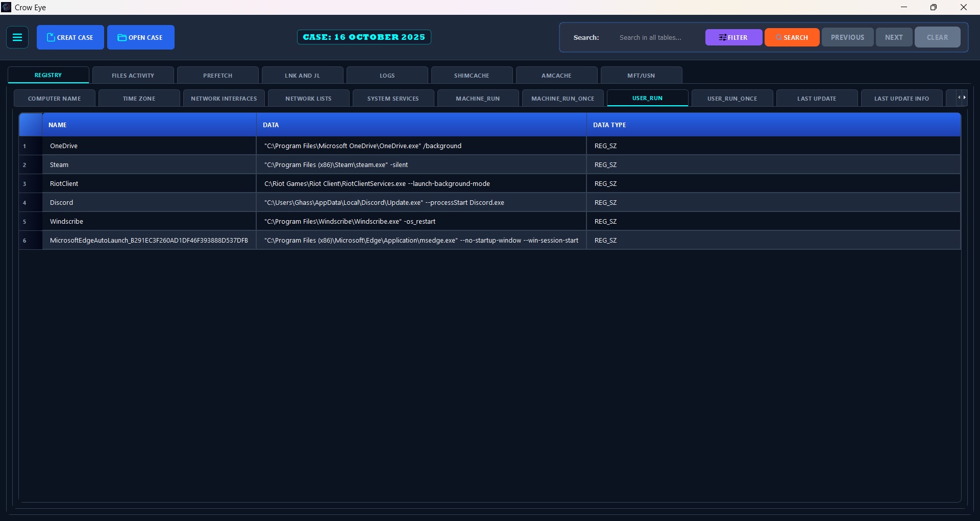This screenshot has height=521, width=980.
Task: Select row header number 1
Action: (31, 146)
